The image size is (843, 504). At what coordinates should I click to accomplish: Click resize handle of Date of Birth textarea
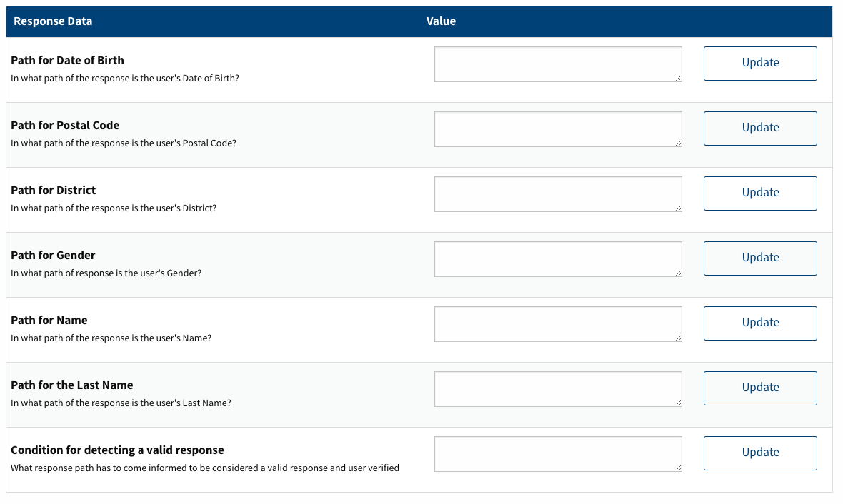tap(679, 79)
